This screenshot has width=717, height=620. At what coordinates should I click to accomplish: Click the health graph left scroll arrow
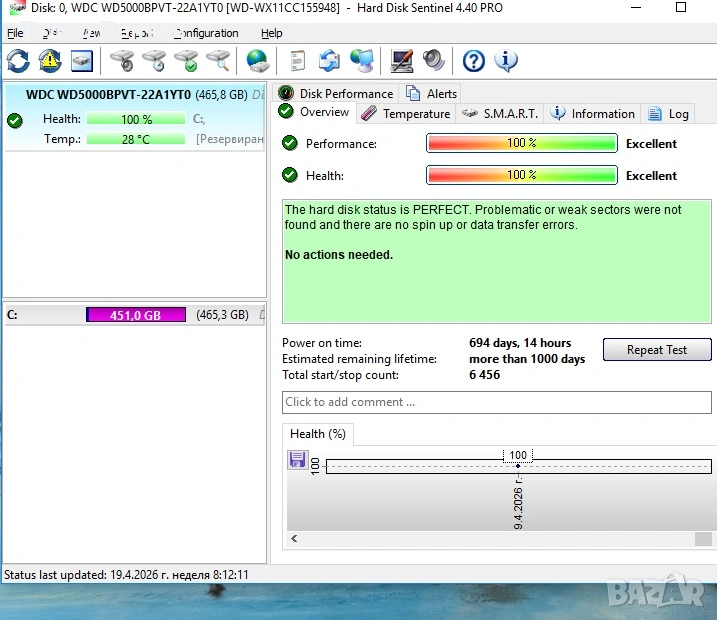pyautogui.click(x=295, y=539)
